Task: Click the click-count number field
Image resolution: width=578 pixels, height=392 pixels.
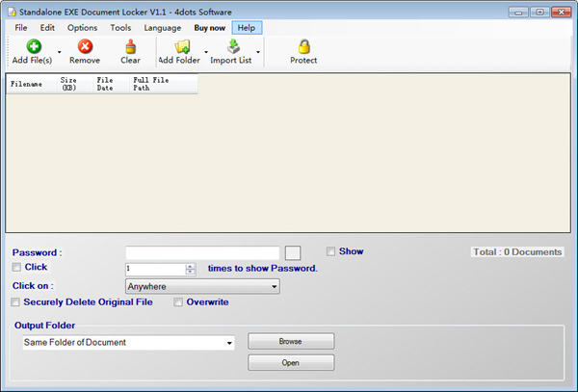Action: pyautogui.click(x=155, y=269)
